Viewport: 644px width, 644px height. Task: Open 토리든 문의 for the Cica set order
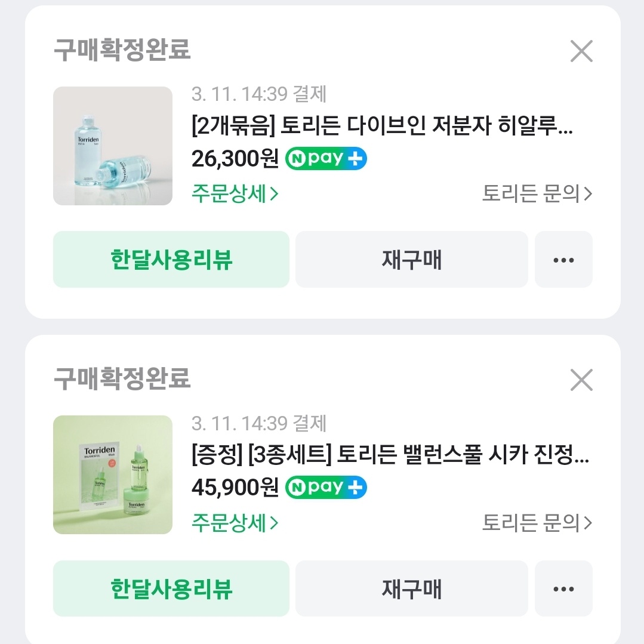[x=537, y=523]
